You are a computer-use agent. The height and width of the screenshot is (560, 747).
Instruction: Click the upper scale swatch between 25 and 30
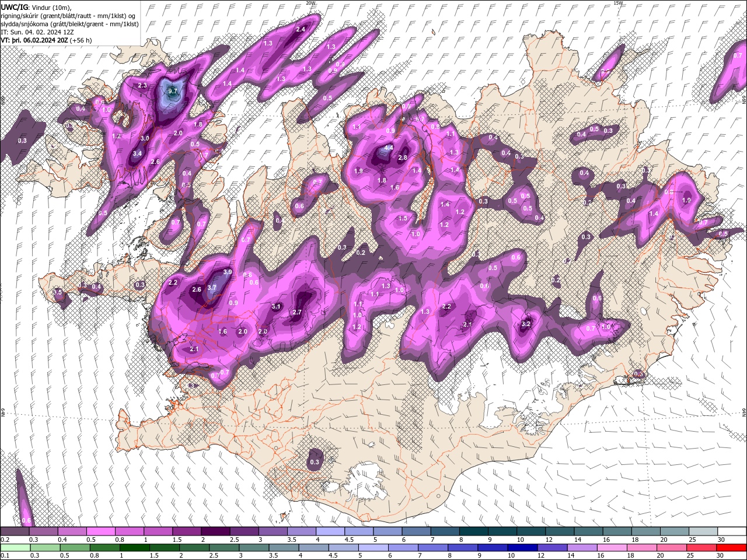(x=703, y=531)
